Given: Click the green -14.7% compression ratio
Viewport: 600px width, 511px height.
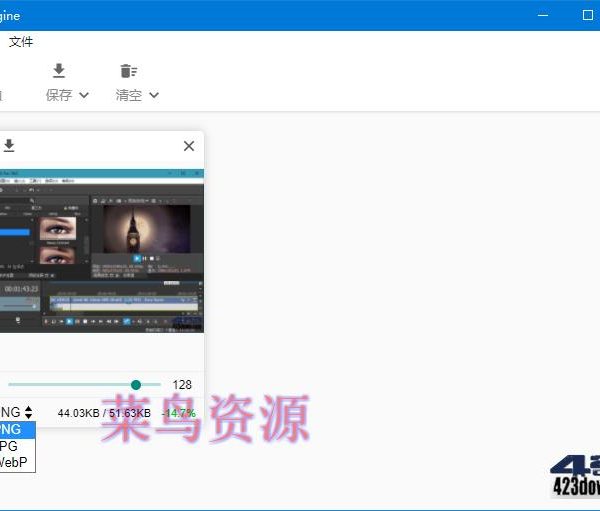Looking at the screenshot, I should point(179,413).
